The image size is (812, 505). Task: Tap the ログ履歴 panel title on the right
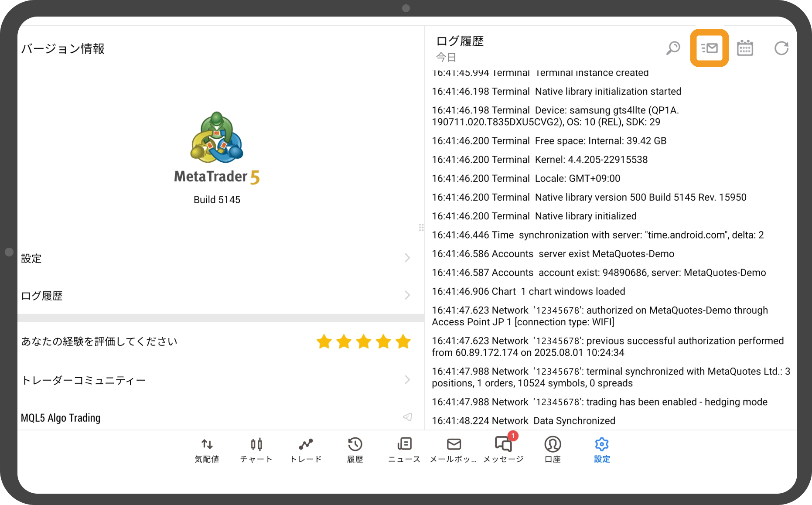click(460, 41)
